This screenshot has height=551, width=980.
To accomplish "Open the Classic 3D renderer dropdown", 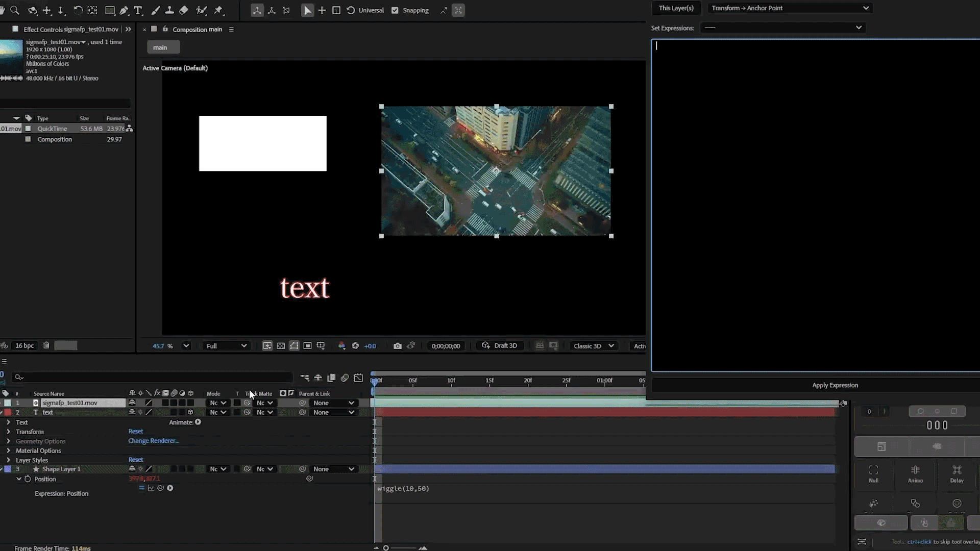I will [593, 346].
